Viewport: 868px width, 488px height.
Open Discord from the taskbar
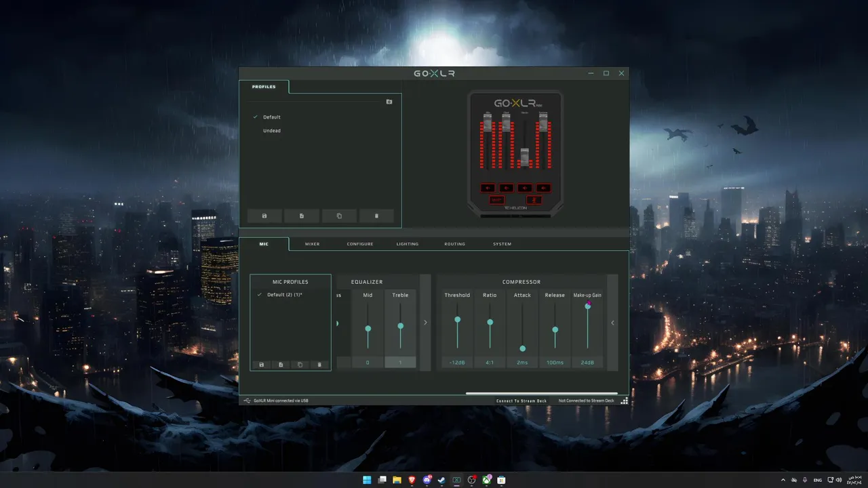[x=427, y=480]
